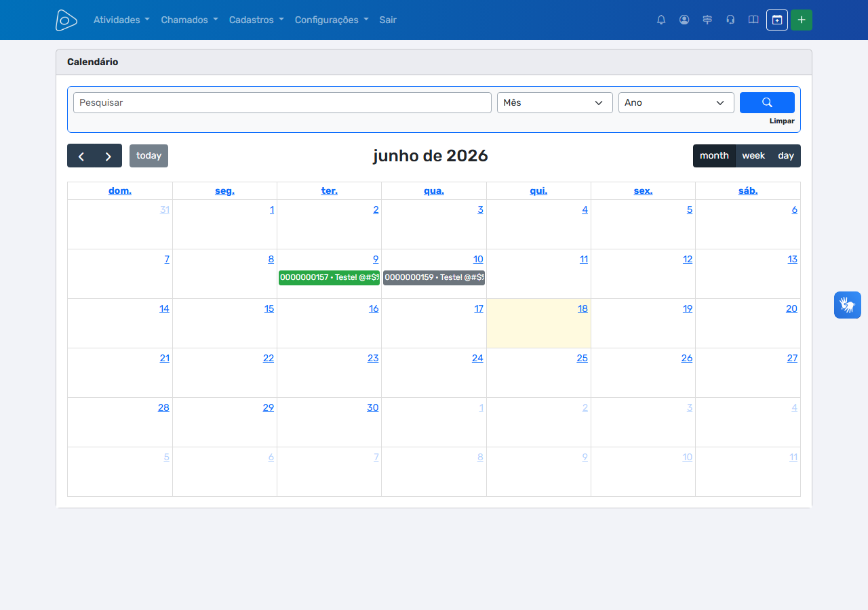
Task: Open day 16 in the calendar
Action: coord(374,309)
